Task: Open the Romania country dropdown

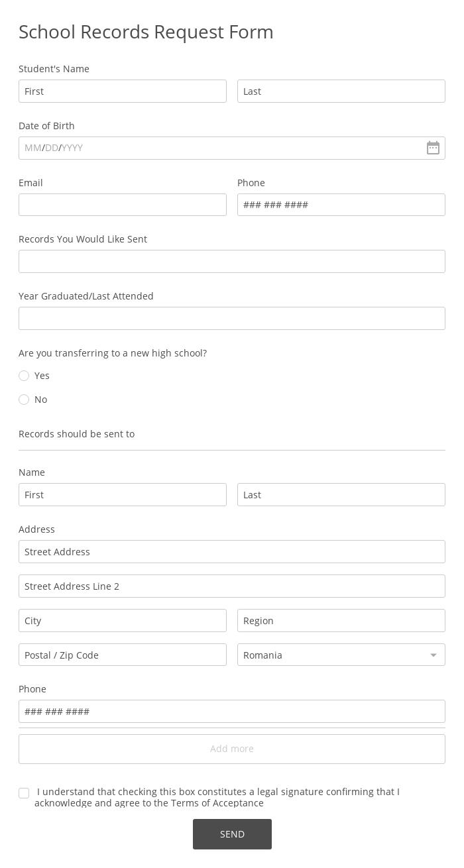Action: (x=331, y=655)
